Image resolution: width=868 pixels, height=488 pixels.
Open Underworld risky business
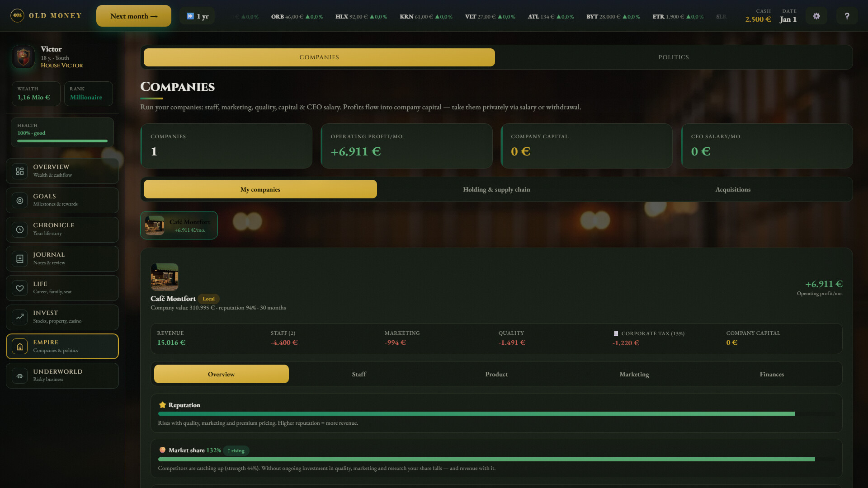pyautogui.click(x=62, y=376)
